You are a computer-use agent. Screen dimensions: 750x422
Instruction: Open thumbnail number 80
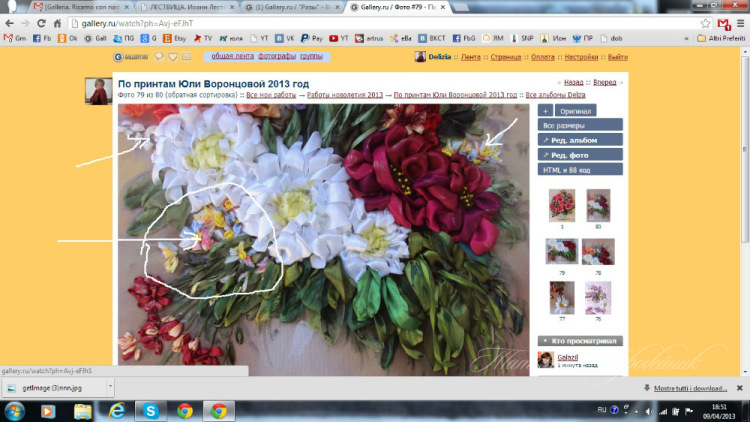(598, 205)
